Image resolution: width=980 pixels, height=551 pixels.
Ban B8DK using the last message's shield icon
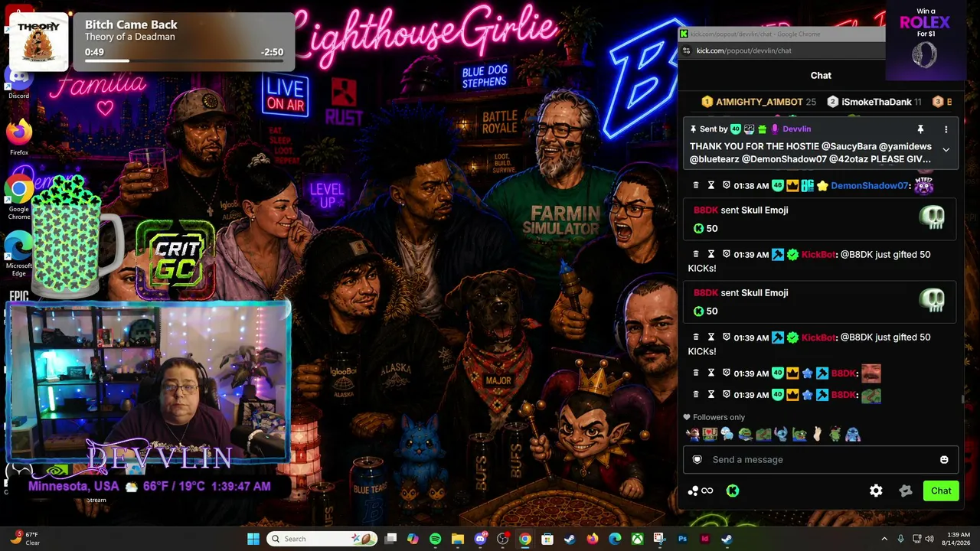pyautogui.click(x=727, y=395)
